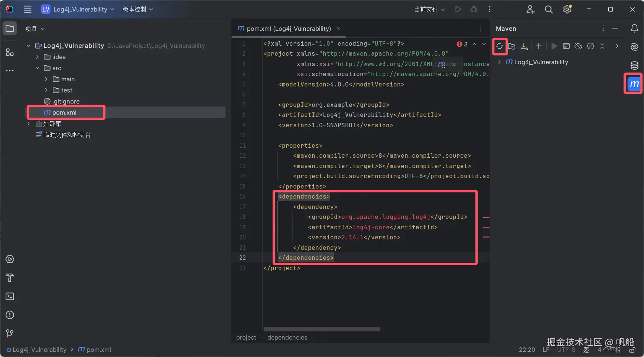
Task: Open the 项目 view dropdown
Action: tap(35, 29)
